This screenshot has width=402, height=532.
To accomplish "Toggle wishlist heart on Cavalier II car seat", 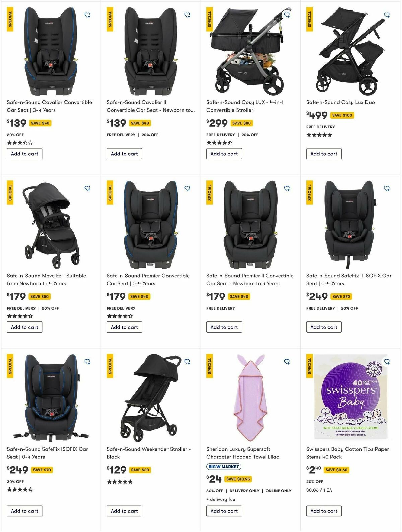I will pyautogui.click(x=187, y=15).
